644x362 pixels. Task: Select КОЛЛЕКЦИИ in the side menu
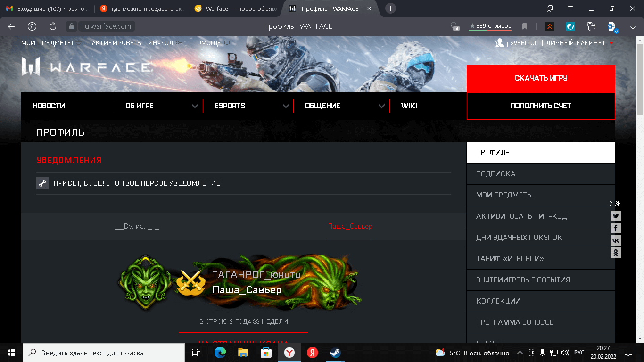(x=541, y=301)
